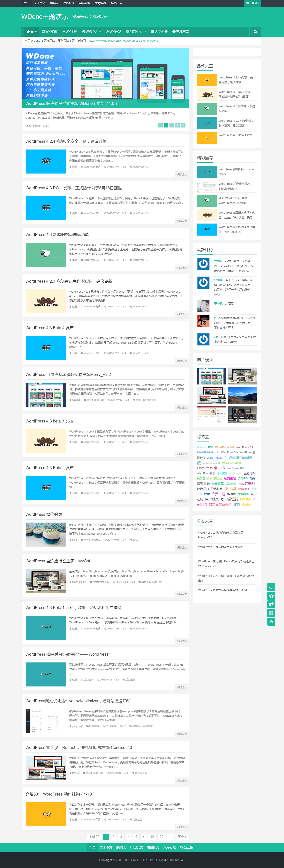
Task: Open WordPress 自适应博客主题 LazyCat article title
Action: point(58,561)
